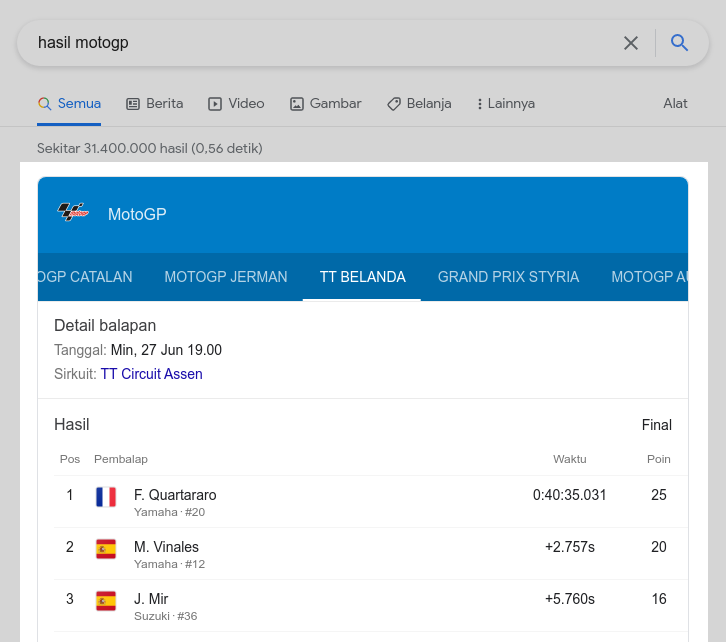Click inside the hasil motogp search field
726x642 pixels.
[300, 43]
